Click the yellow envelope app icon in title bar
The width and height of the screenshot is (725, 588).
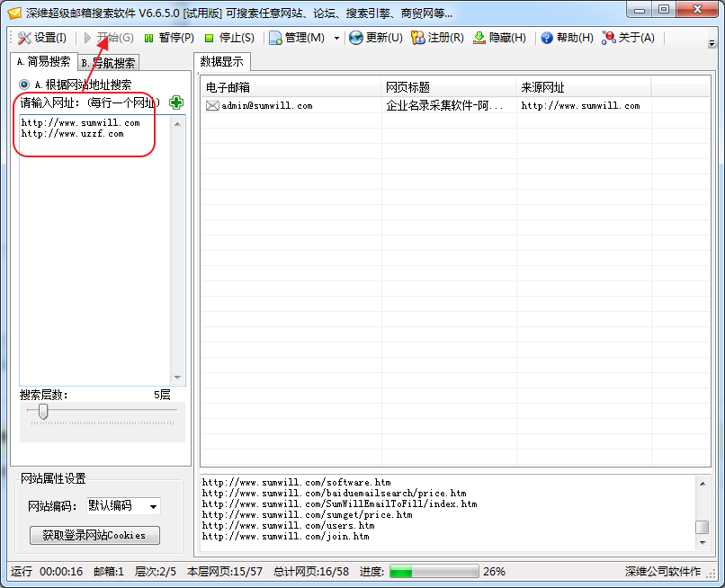click(x=14, y=13)
